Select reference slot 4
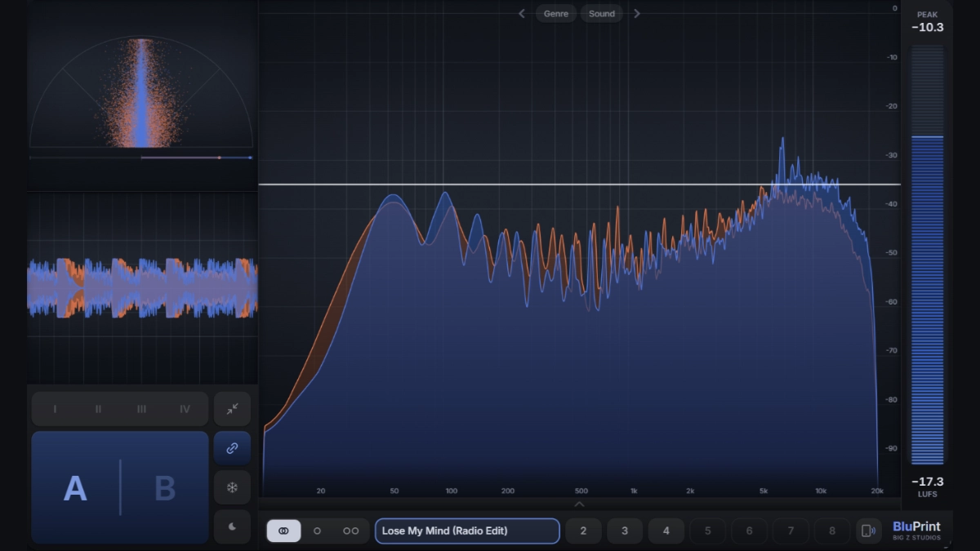 pyautogui.click(x=666, y=531)
